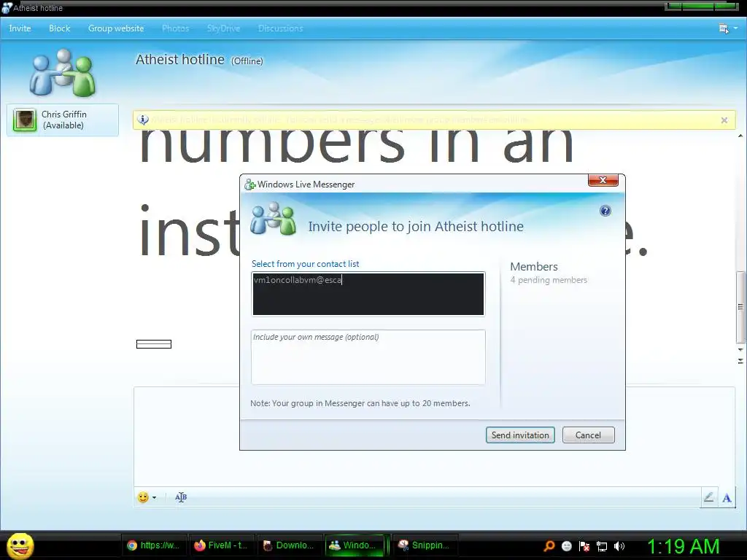The image size is (747, 560).
Task: Click Chris Griffin's display picture
Action: (24, 120)
